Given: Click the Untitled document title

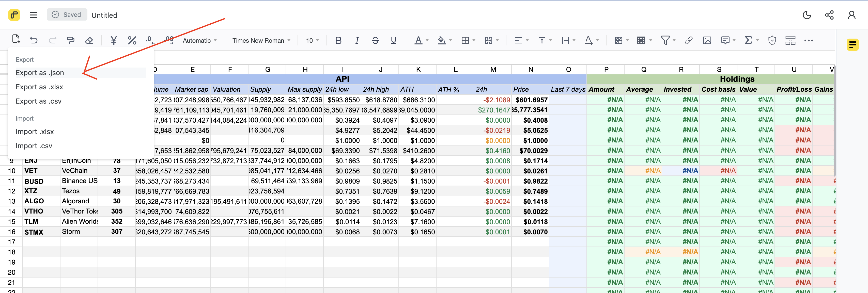Looking at the screenshot, I should (x=104, y=15).
